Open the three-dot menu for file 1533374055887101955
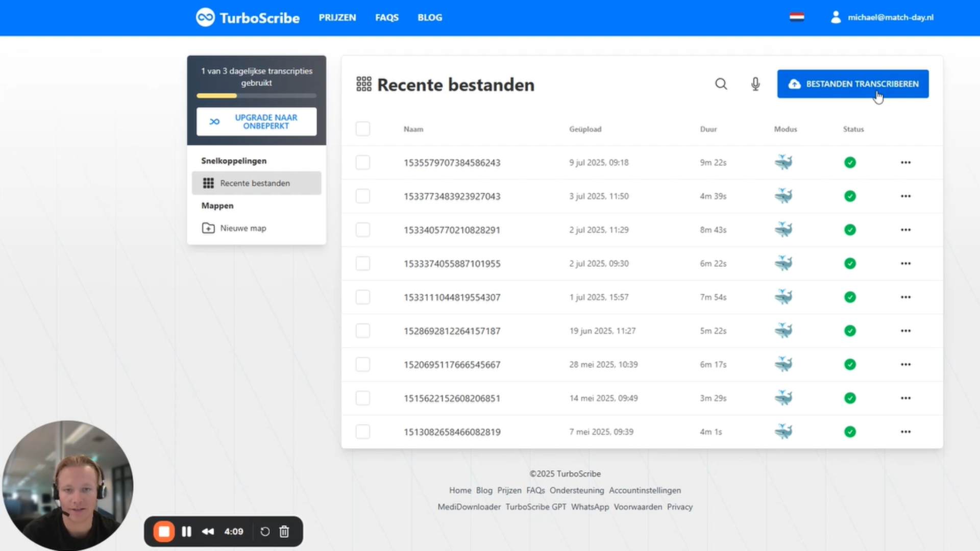 (905, 263)
